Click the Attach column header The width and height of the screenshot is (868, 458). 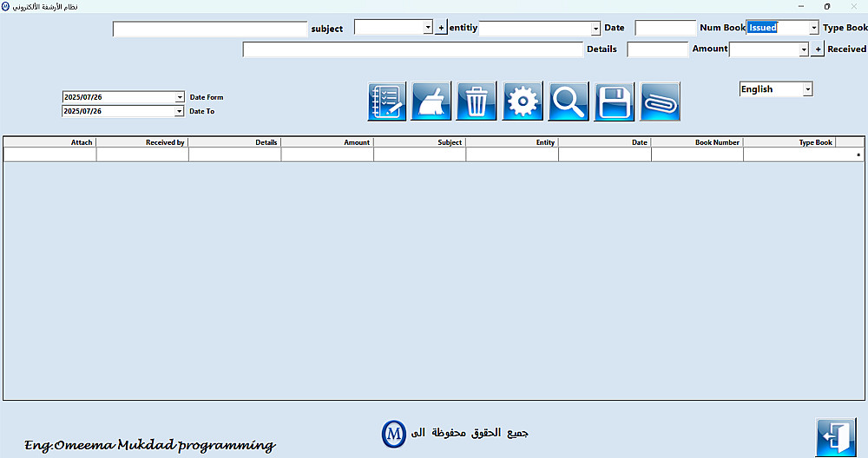(x=49, y=142)
